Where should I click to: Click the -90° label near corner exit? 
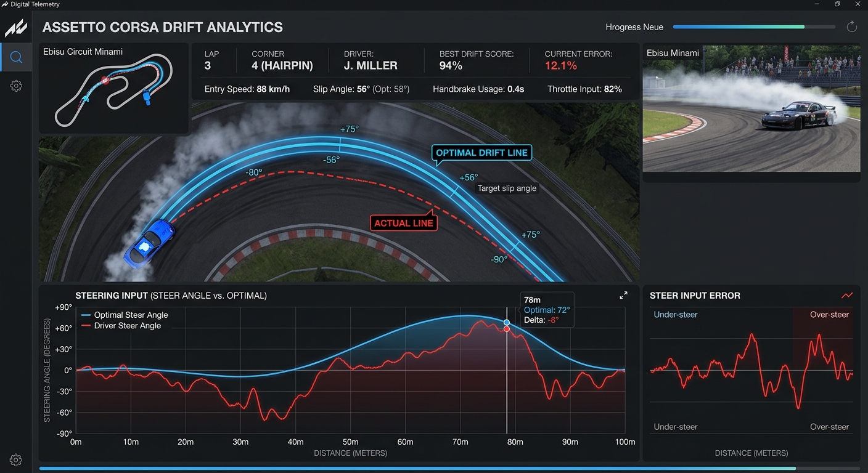click(x=498, y=259)
